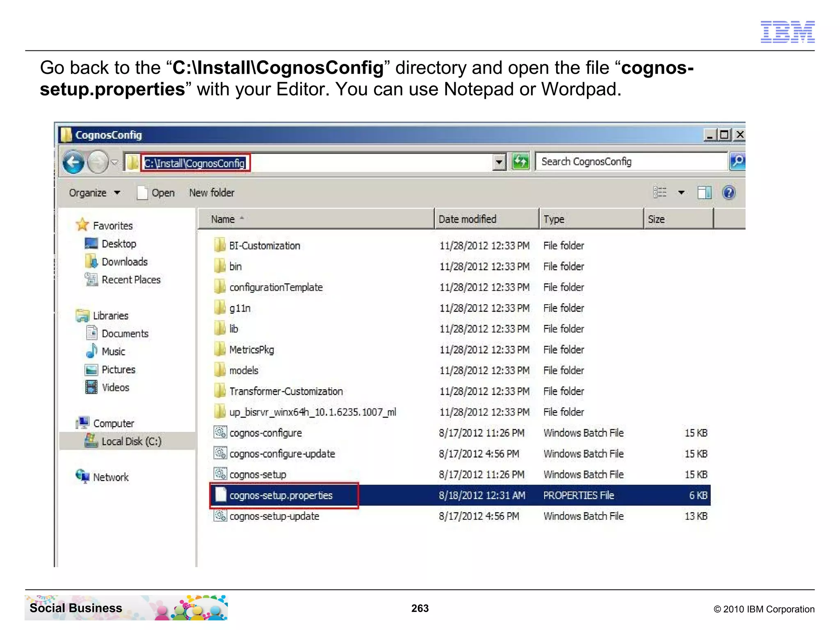The image size is (840, 630).
Task: Click the Change your view icon
Action: click(x=660, y=192)
